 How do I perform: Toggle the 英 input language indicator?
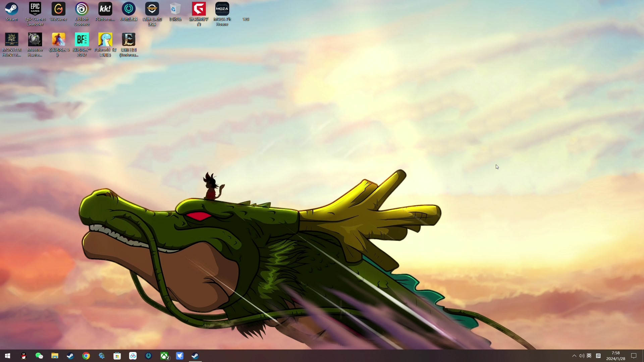click(x=589, y=356)
